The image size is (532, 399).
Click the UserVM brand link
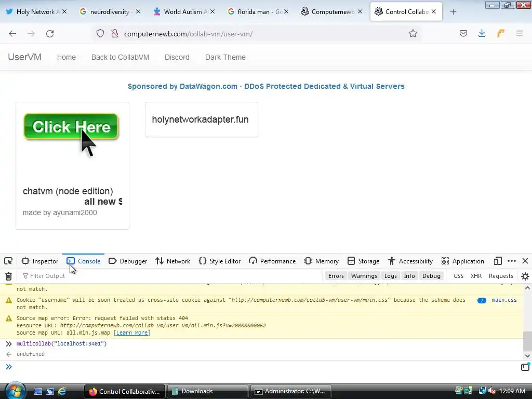[x=25, y=57]
